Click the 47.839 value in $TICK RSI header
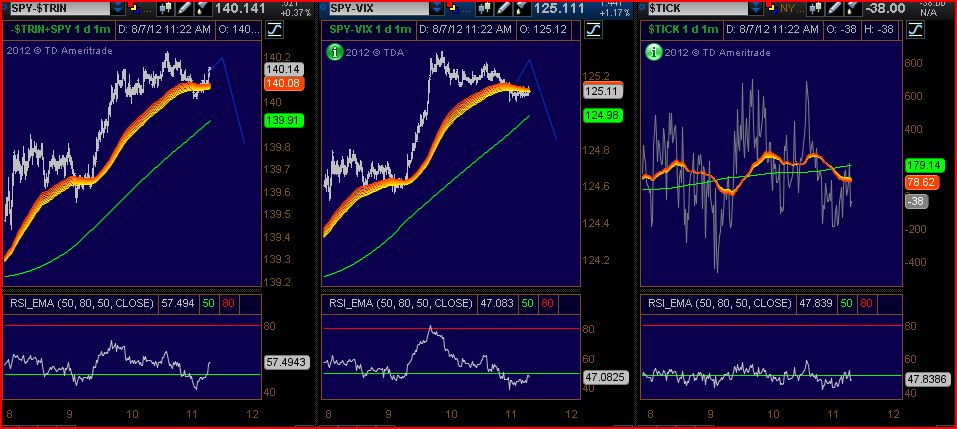 [818, 303]
